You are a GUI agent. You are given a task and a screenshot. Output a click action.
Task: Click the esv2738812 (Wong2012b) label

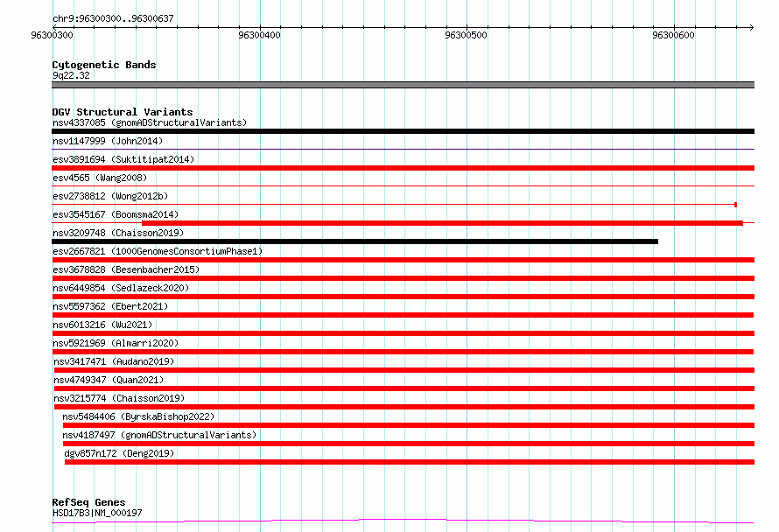point(110,196)
